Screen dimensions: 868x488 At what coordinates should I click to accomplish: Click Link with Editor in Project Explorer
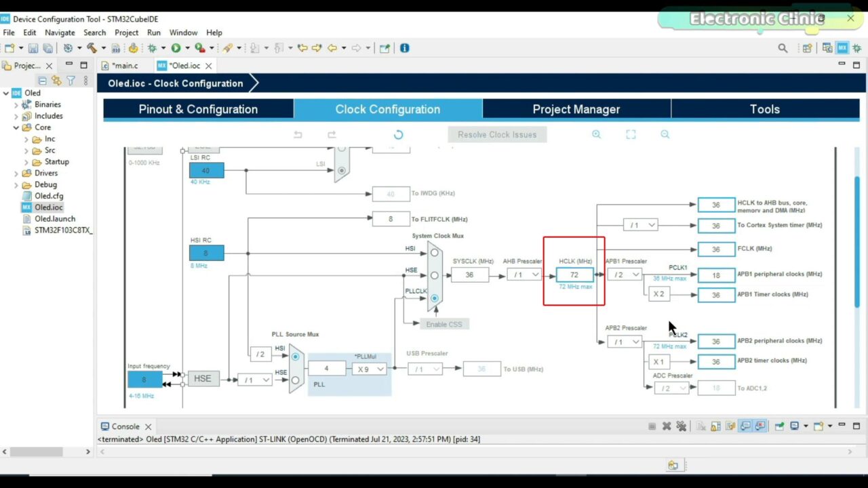[56, 80]
